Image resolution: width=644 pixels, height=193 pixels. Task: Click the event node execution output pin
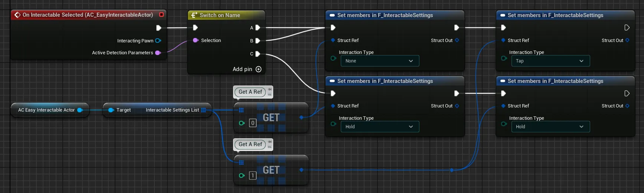(158, 28)
